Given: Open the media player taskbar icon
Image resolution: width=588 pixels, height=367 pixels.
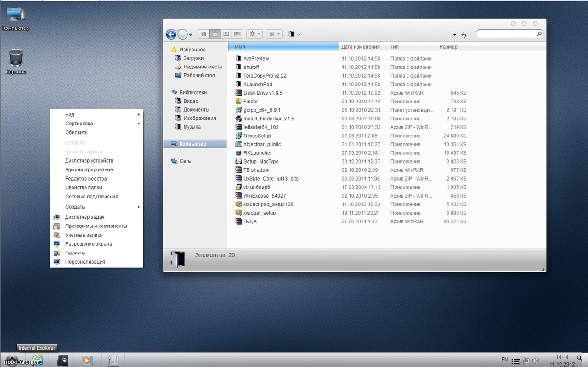Looking at the screenshot, I should coord(86,361).
